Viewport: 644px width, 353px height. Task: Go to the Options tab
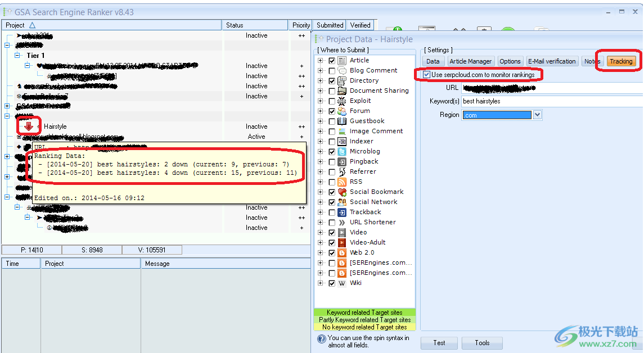pos(510,61)
